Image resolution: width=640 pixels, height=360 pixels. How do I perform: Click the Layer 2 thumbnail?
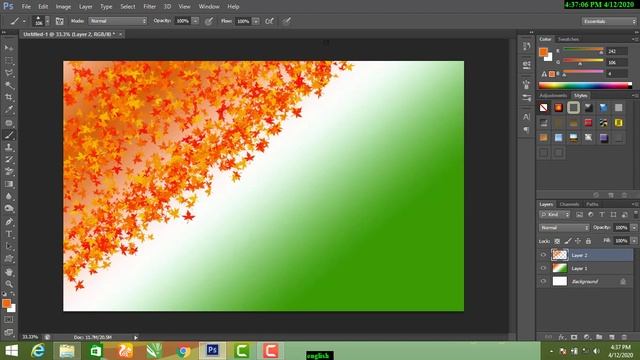(560, 255)
